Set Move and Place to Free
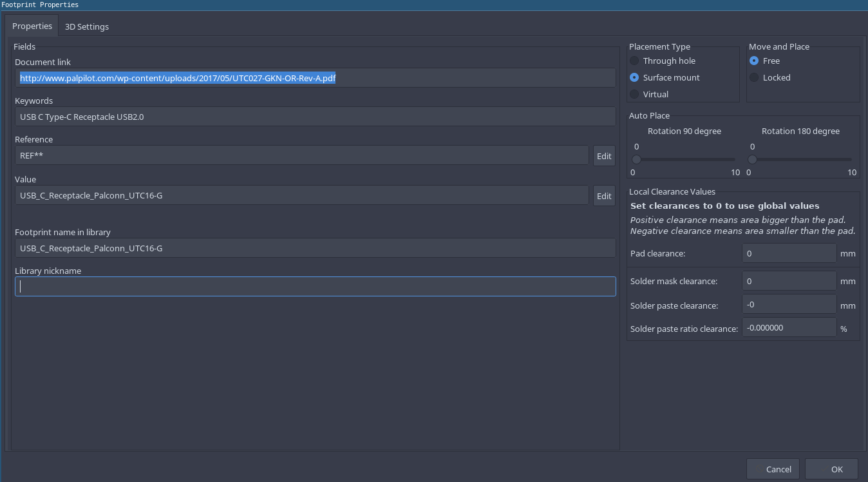Screen dimensions: 868x482 click(x=754, y=61)
